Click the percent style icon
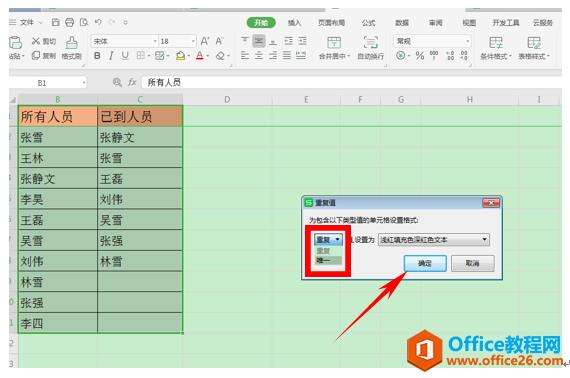The width and height of the screenshot is (570, 378). click(x=420, y=56)
